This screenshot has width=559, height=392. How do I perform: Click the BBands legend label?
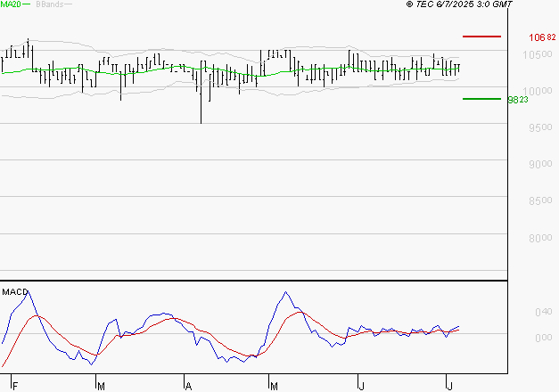[x=48, y=4]
